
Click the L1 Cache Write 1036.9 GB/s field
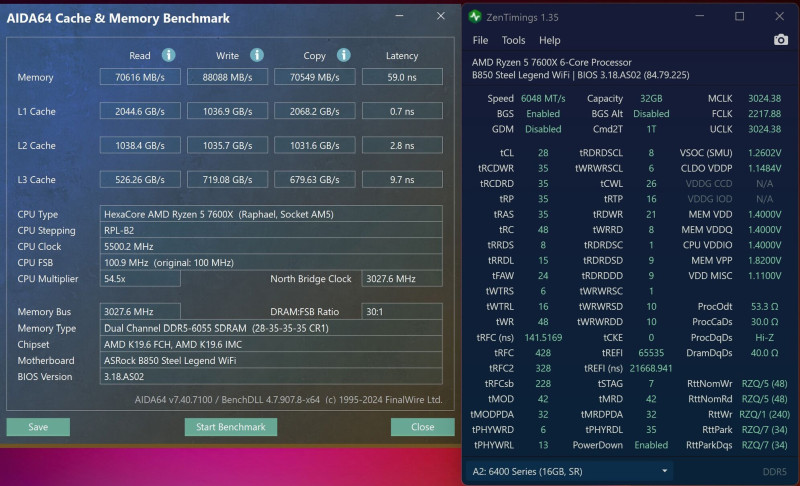point(228,111)
